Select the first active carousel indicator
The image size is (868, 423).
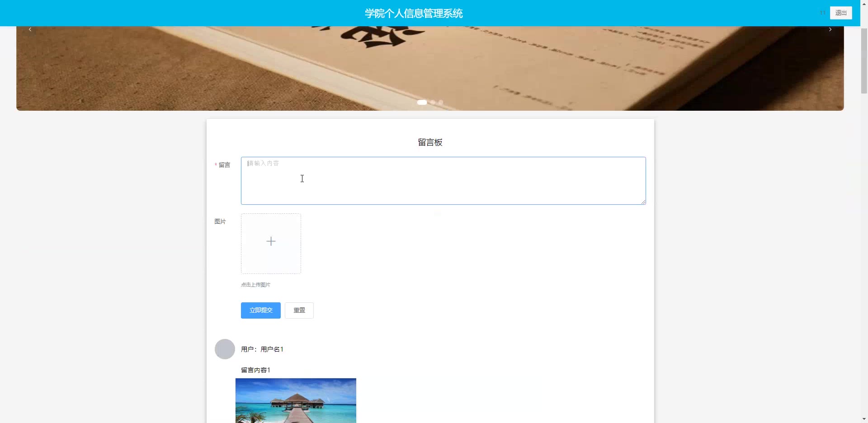422,103
